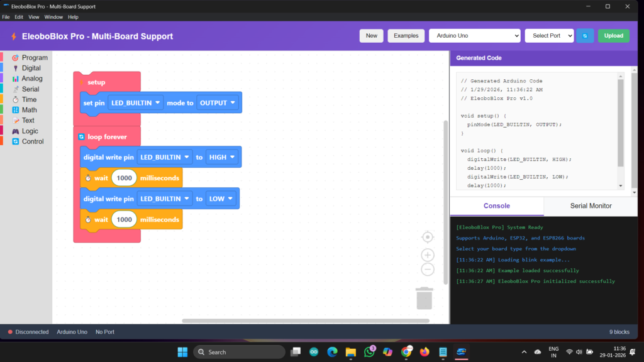
Task: Click the 1000 field in first wait block
Action: coord(124,178)
